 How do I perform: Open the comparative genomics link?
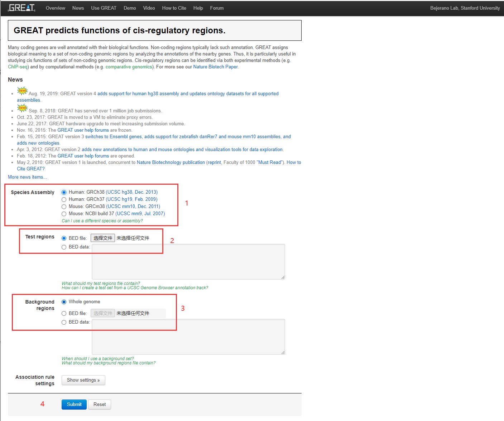click(x=129, y=67)
